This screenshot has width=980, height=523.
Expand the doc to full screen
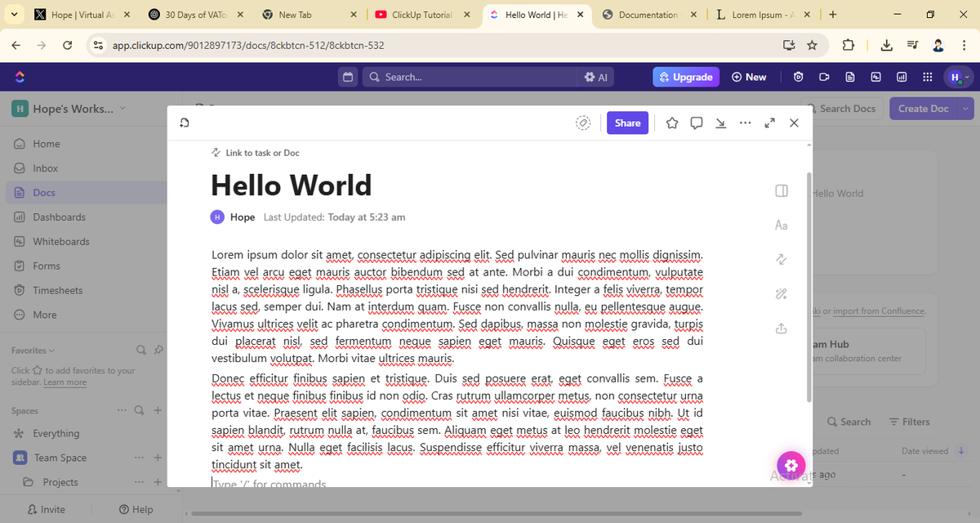click(769, 123)
